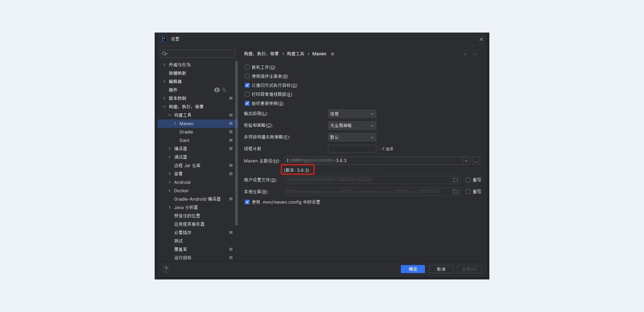Click the 确定 button
This screenshot has width=644, height=312.
point(413,269)
